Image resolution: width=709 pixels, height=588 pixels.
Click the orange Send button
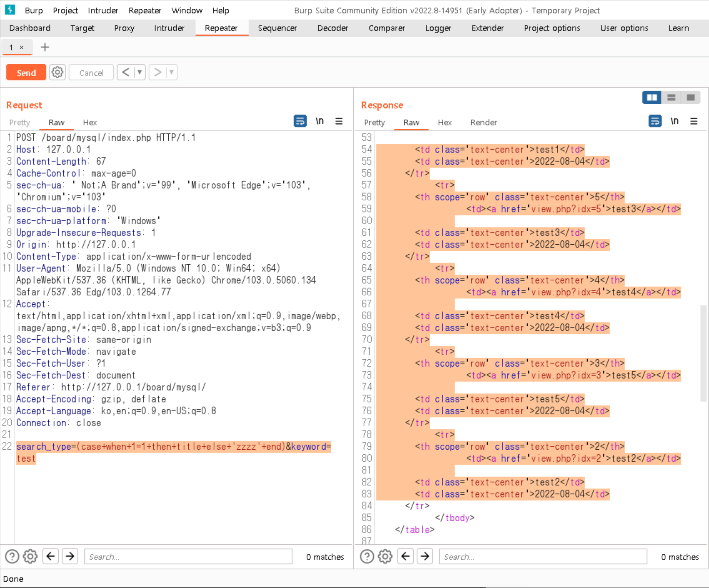tap(26, 73)
